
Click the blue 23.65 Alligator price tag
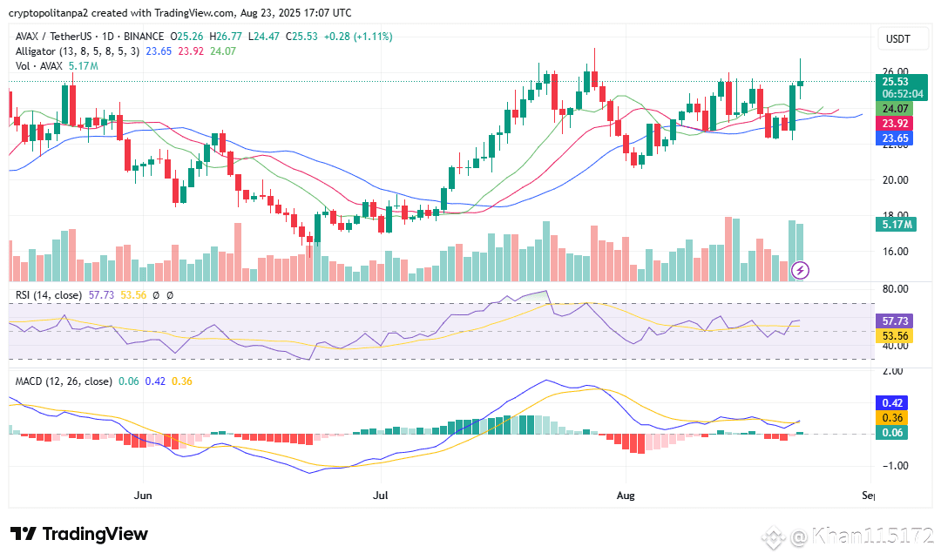tap(894, 138)
